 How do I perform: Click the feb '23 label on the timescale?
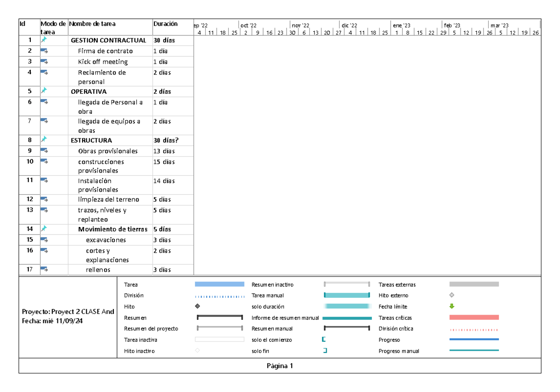click(x=452, y=25)
